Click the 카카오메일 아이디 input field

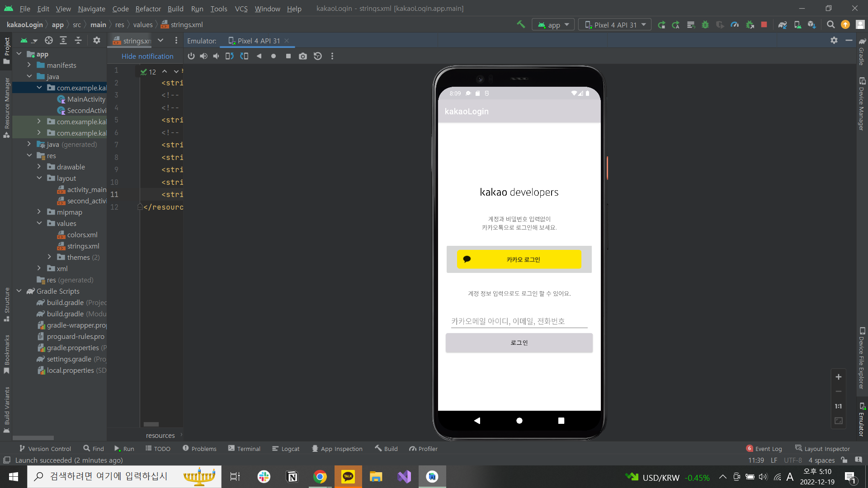(519, 321)
